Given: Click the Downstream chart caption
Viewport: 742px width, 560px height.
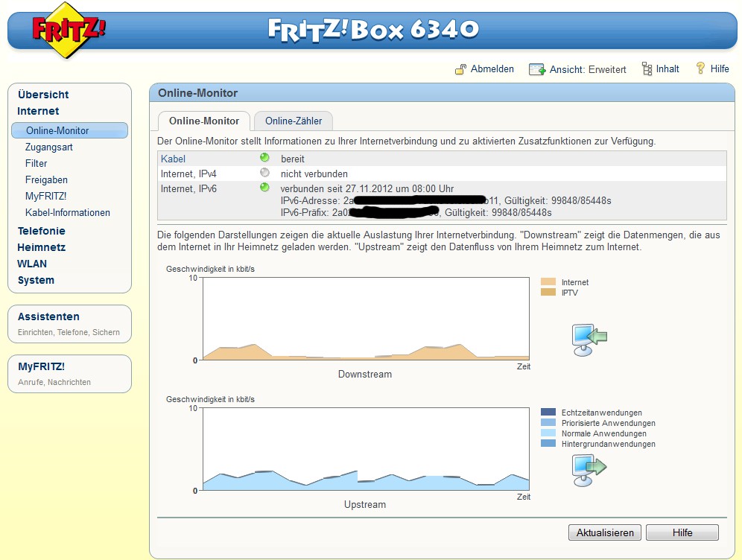Looking at the screenshot, I should 365,374.
